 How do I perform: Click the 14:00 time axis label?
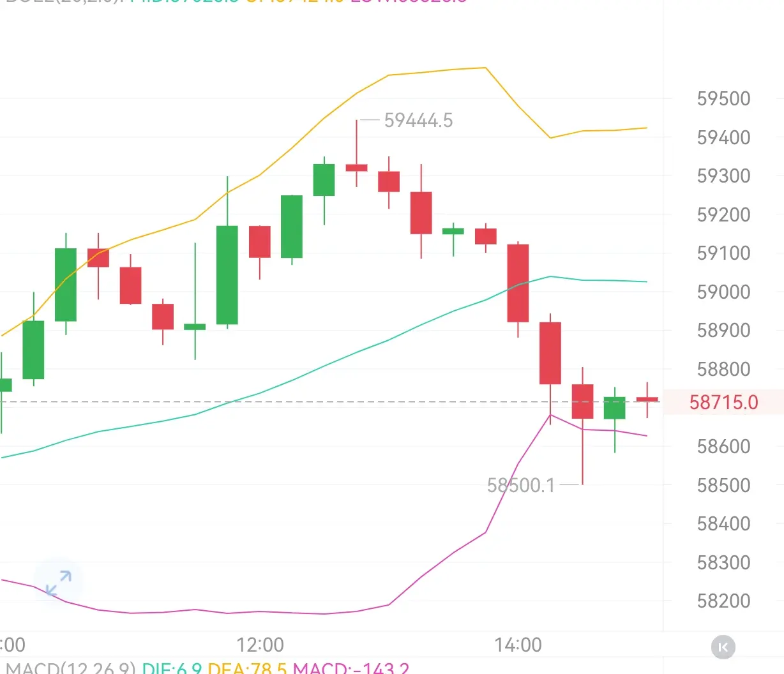click(518, 645)
